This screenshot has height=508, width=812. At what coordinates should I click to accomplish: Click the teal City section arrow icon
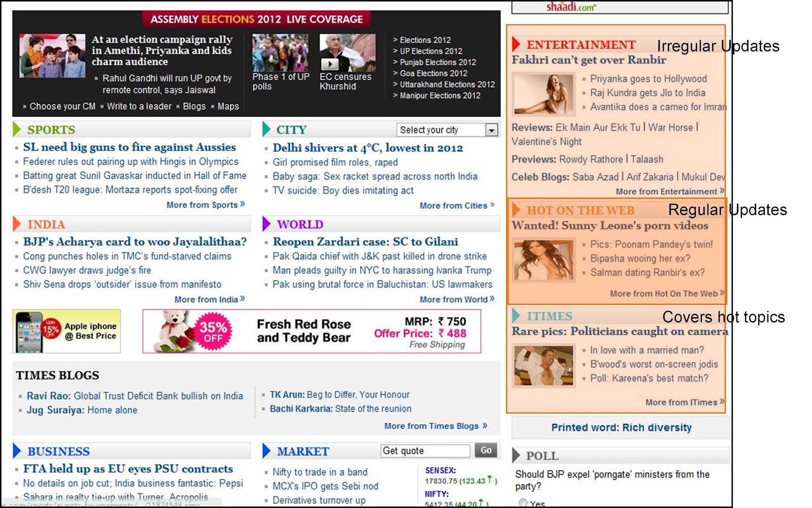click(266, 130)
